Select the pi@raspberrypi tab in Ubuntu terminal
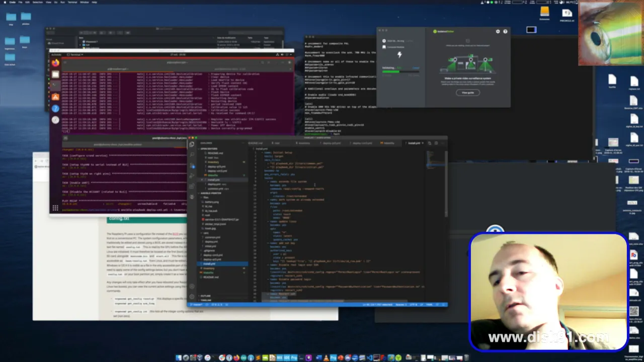This screenshot has height=362, width=644. [118, 69]
